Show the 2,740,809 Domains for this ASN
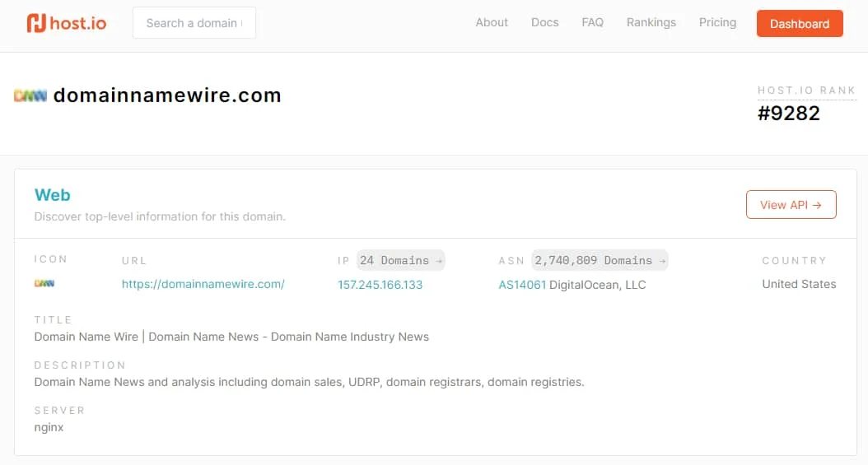Screen dimensions: 868x465 coord(600,260)
